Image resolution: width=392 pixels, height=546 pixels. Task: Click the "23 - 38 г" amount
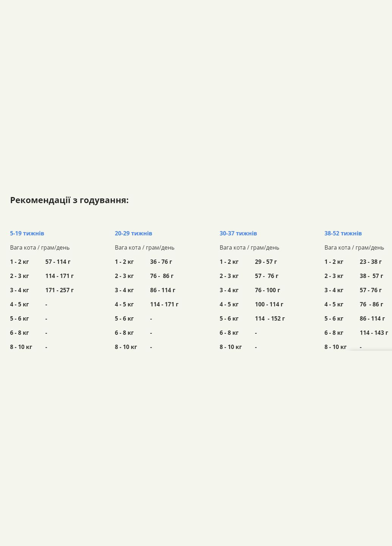pos(370,262)
